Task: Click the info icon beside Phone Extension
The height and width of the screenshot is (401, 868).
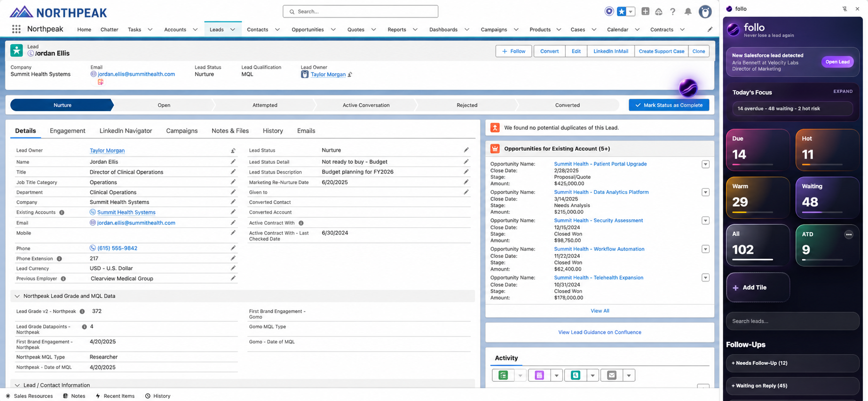Action: pos(59,258)
